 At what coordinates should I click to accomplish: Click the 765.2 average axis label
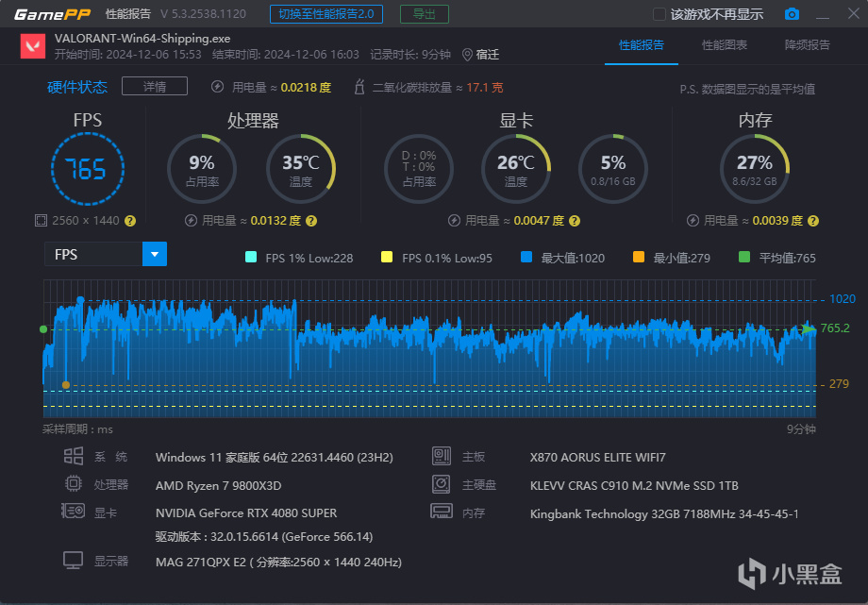point(835,328)
